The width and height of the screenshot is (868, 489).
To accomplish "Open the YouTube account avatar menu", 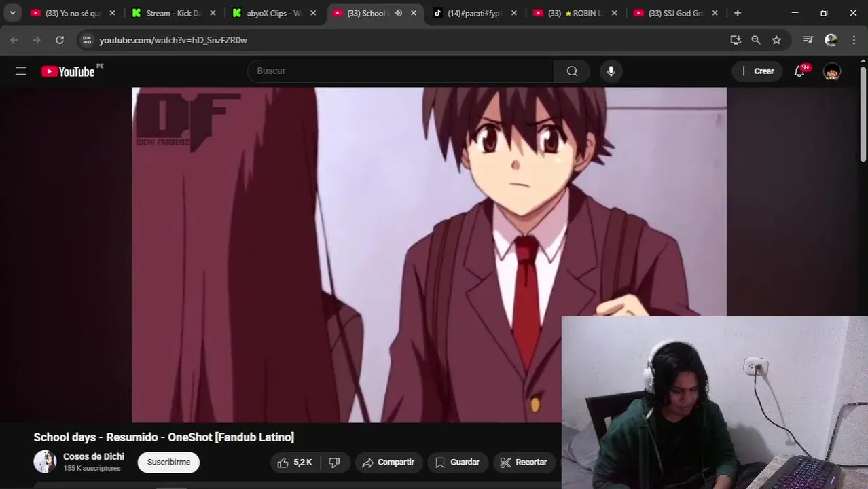I will [x=832, y=71].
